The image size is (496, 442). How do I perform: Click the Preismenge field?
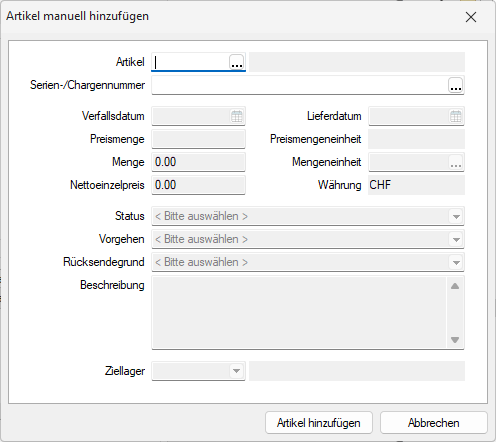(198, 139)
